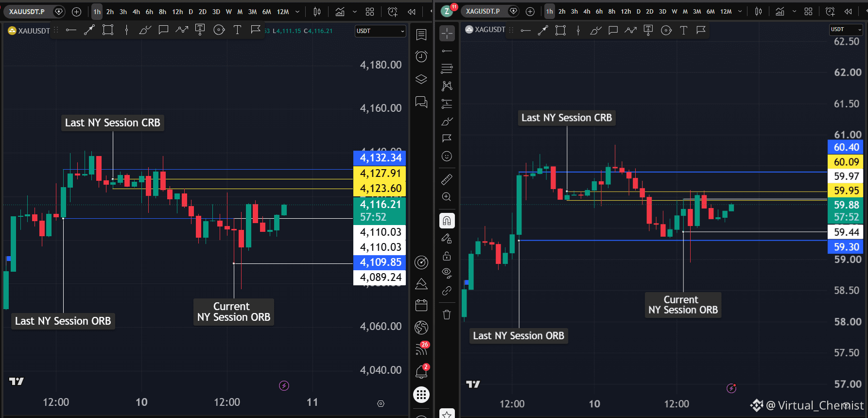
Task: Open the apps grid round button
Action: pyautogui.click(x=421, y=394)
